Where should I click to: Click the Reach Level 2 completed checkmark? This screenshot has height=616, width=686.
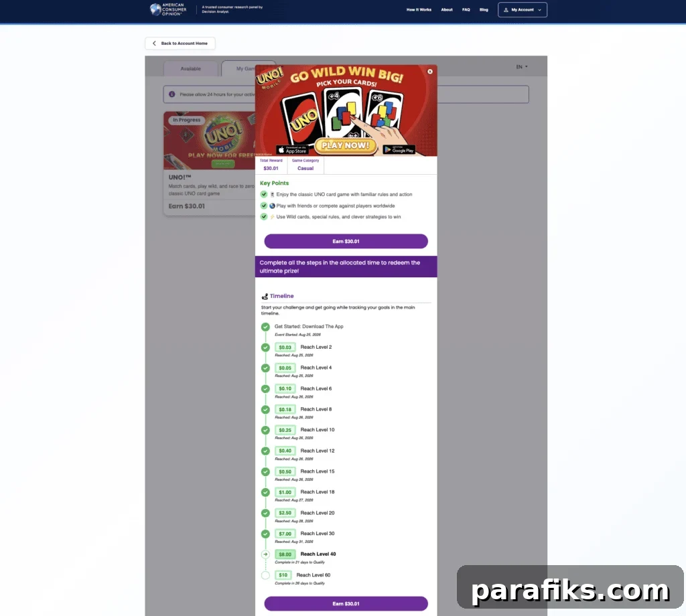265,348
